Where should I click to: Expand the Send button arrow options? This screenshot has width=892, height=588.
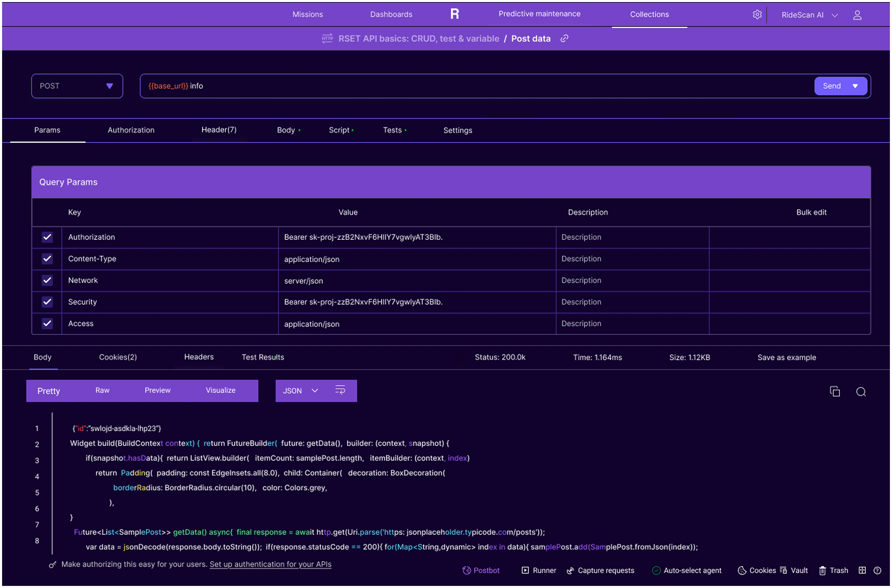tap(855, 86)
